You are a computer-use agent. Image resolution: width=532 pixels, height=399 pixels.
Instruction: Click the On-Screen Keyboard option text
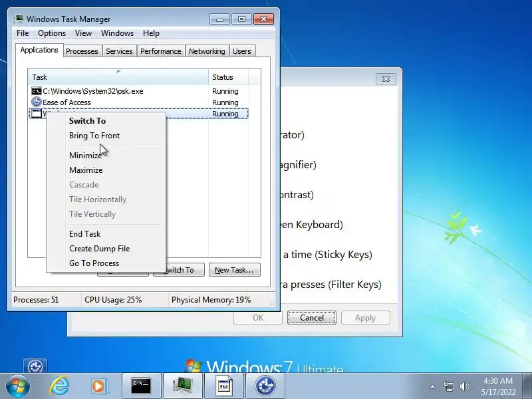point(312,225)
